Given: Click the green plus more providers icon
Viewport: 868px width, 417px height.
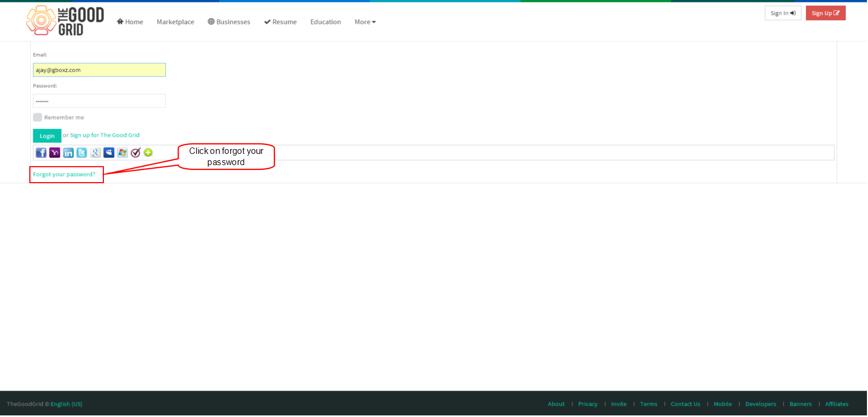Looking at the screenshot, I should coord(148,153).
